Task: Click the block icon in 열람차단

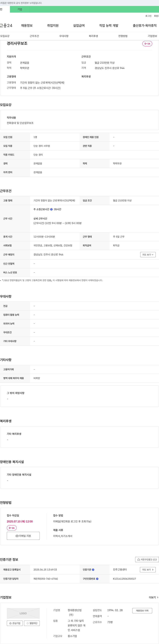Action: tap(28, 623)
